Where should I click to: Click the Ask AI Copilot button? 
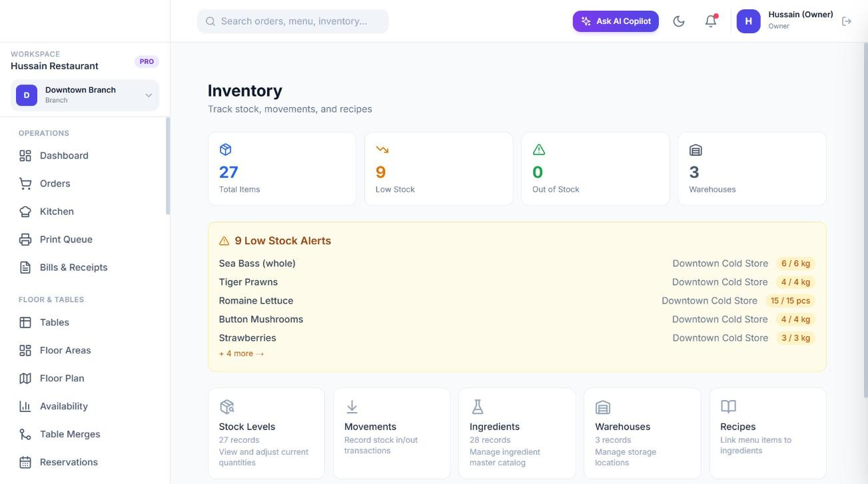pyautogui.click(x=616, y=21)
